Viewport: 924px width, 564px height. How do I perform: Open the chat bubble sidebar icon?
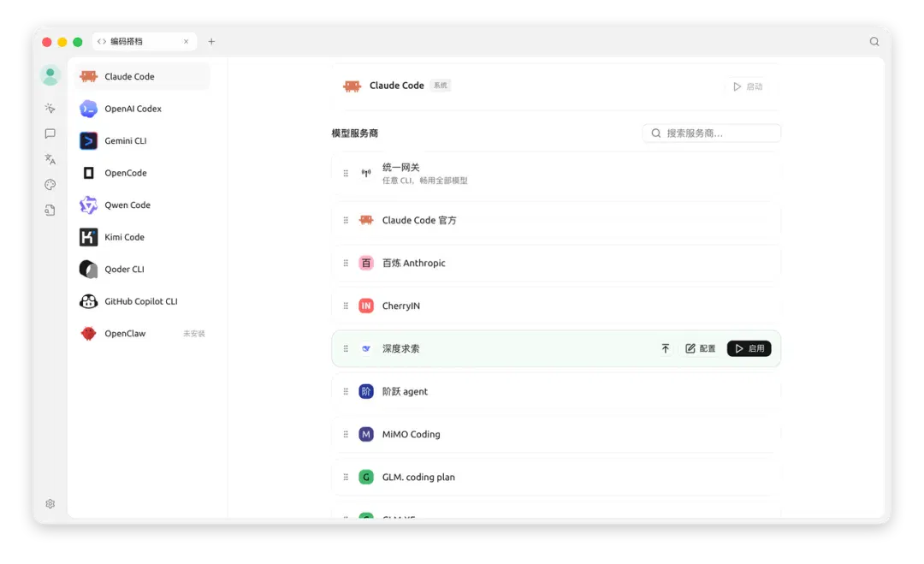[50, 134]
